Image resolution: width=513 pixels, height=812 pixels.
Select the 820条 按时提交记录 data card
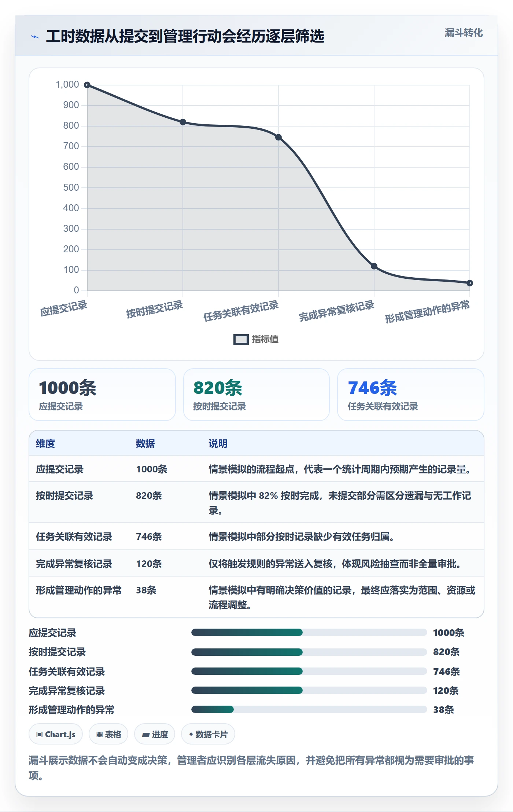point(256,395)
